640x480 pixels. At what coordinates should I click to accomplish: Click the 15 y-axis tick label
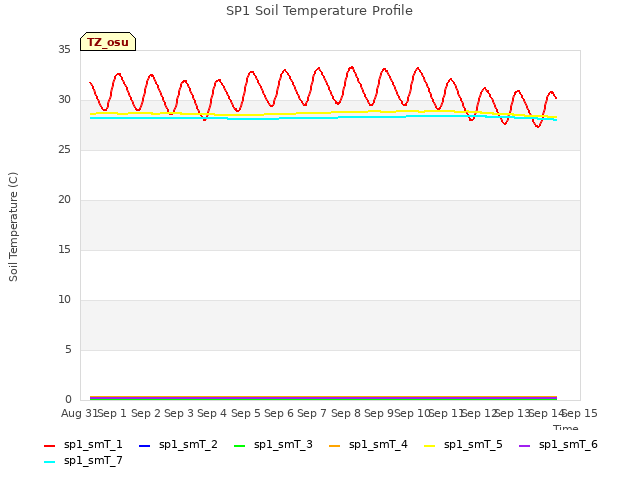(64, 250)
